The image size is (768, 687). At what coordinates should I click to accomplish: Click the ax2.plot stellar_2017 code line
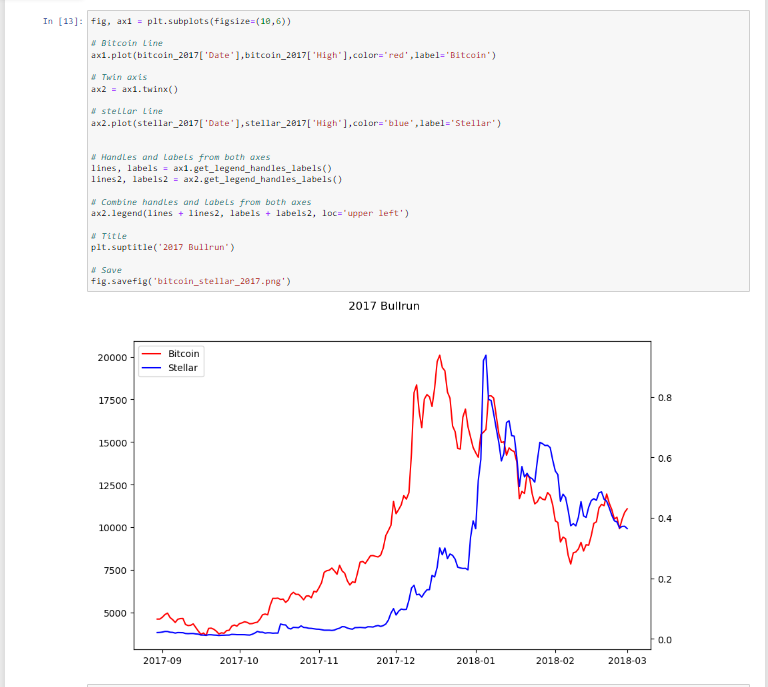click(x=296, y=123)
